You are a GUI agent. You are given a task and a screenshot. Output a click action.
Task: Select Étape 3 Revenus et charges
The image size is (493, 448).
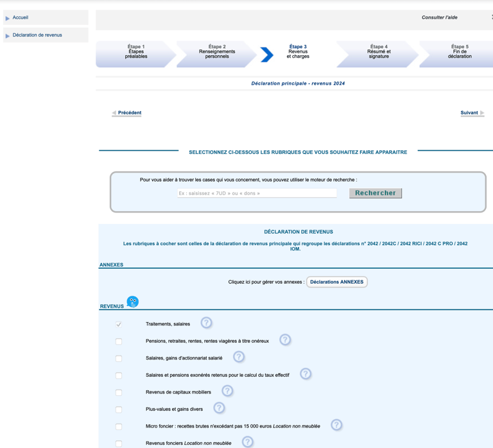298,51
